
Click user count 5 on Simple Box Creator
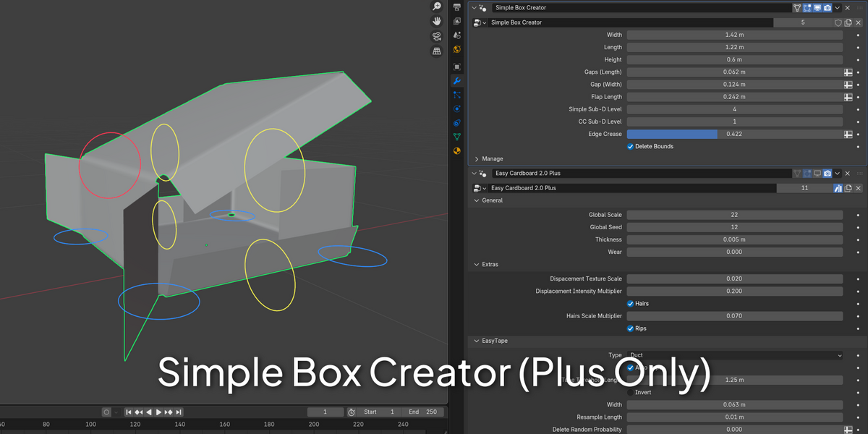tap(803, 22)
